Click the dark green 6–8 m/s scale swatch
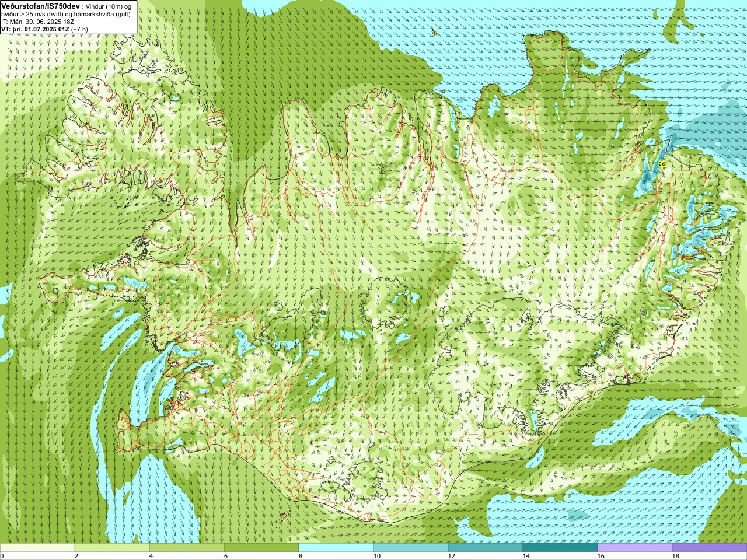 click(261, 548)
